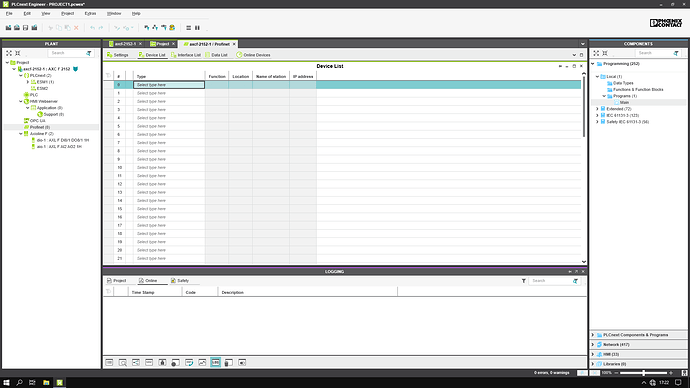The height and width of the screenshot is (388, 690).
Task: Click the chart window icon in bottom toolbar
Action: click(202, 362)
